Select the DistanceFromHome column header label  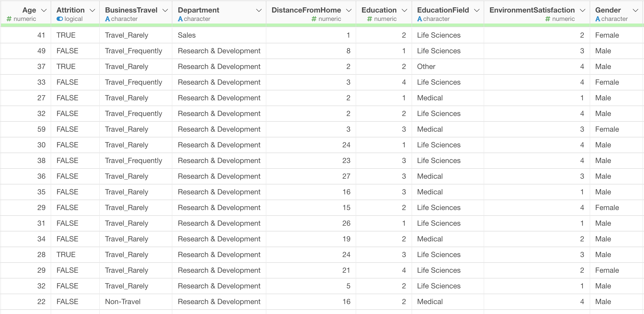306,10
